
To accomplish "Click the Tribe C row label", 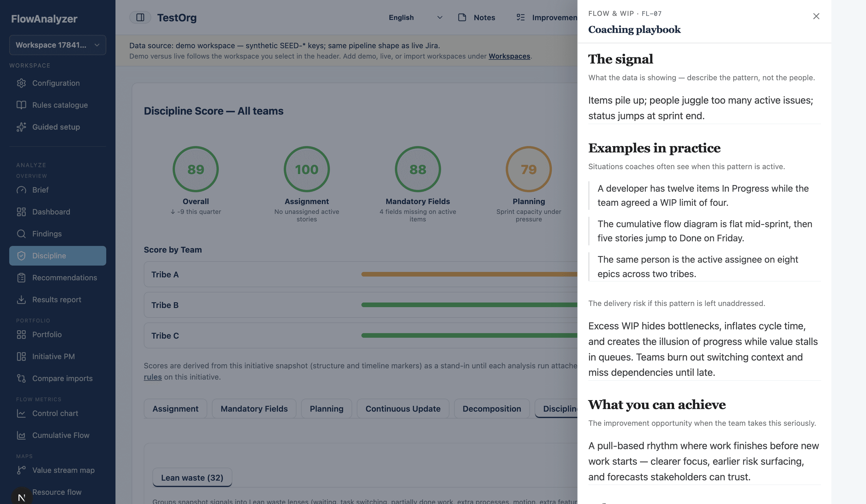I will [x=165, y=336].
